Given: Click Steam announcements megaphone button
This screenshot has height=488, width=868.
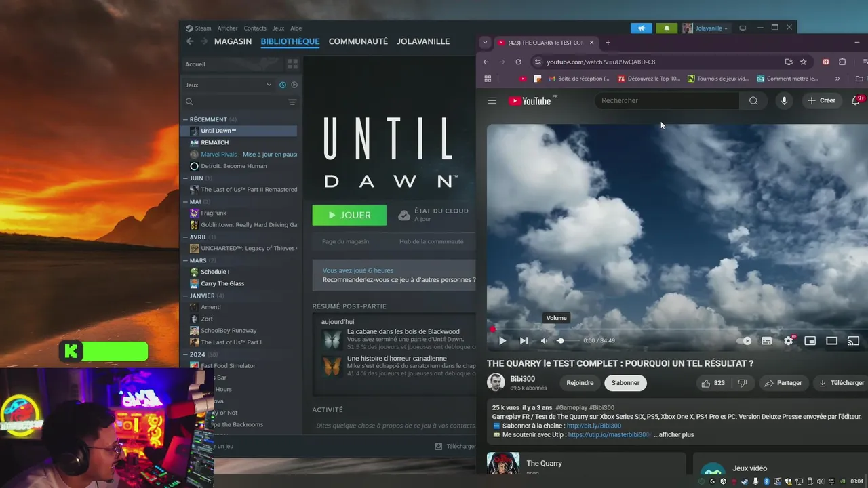Looking at the screenshot, I should tap(641, 28).
